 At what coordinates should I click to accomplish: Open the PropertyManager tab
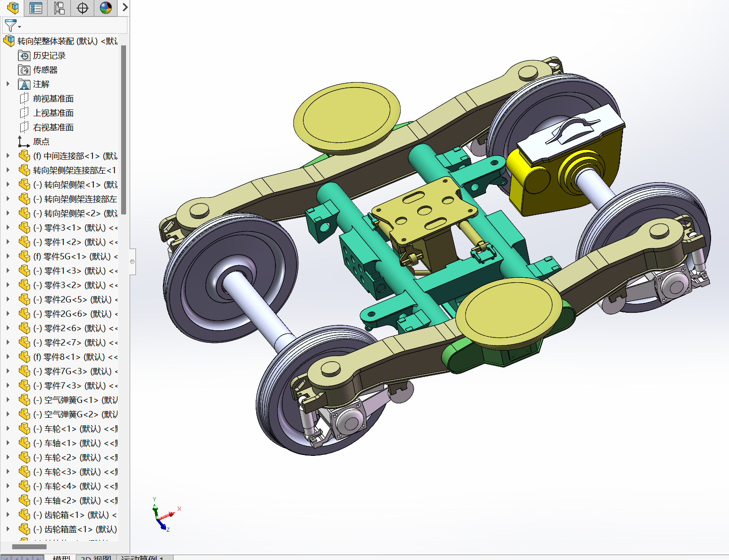[x=36, y=8]
